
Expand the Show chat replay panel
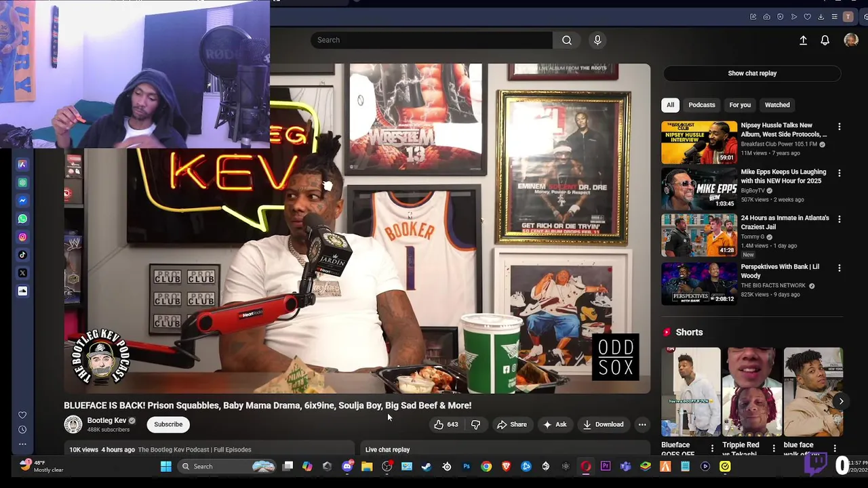[752, 73]
